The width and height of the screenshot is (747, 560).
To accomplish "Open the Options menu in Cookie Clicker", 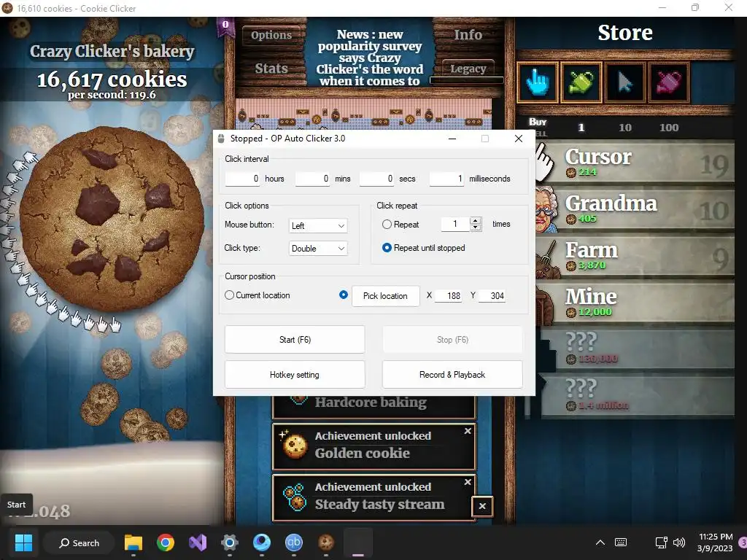I will coord(271,35).
